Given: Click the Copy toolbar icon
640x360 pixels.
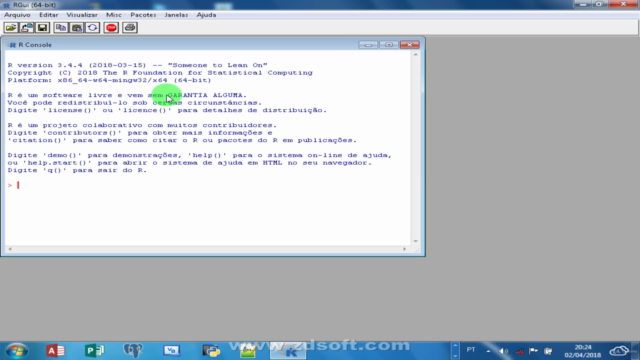Looking at the screenshot, I should click(61, 28).
